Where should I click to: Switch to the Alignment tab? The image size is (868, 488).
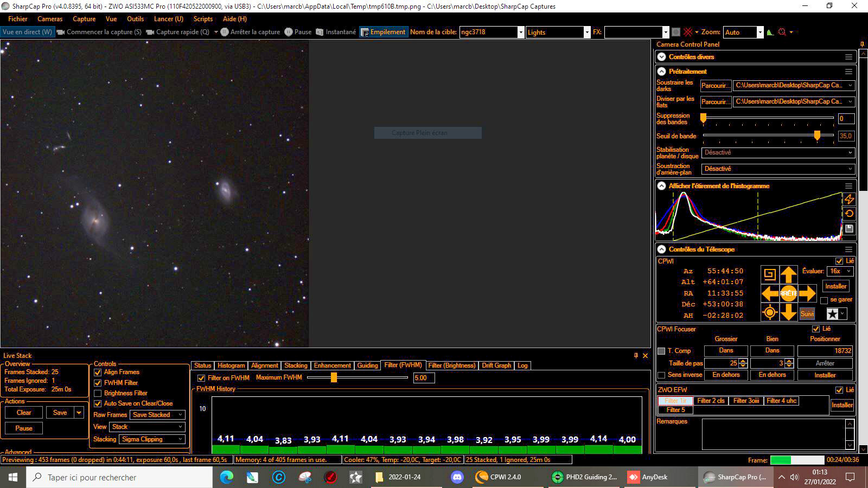[265, 365]
